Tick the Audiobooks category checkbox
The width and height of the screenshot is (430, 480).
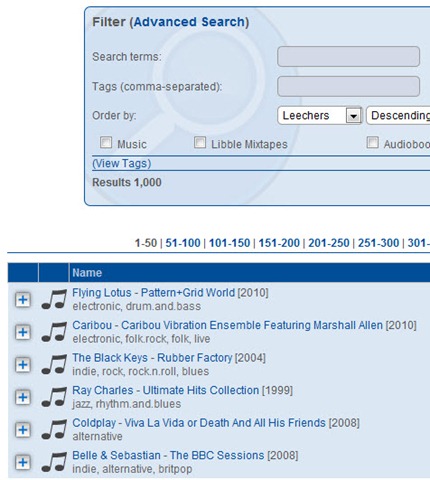[373, 142]
